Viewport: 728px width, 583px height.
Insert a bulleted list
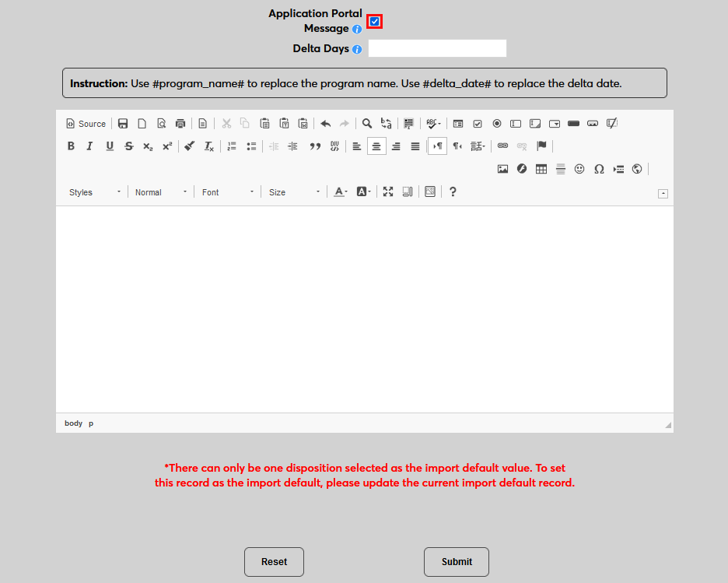coord(251,146)
